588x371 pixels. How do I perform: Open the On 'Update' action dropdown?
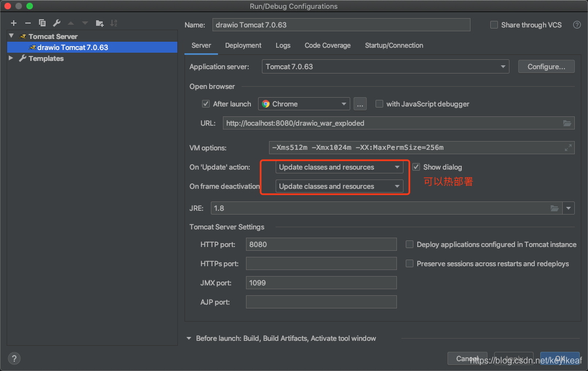339,167
